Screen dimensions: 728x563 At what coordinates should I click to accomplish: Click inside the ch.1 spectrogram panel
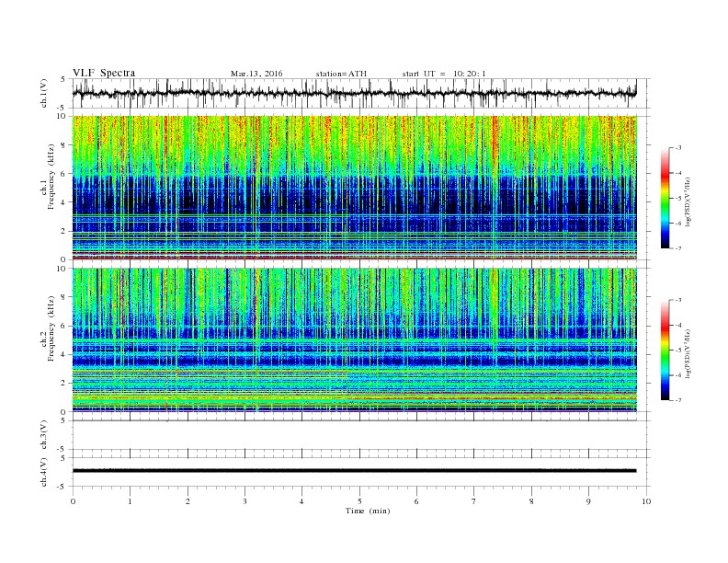pyautogui.click(x=354, y=188)
